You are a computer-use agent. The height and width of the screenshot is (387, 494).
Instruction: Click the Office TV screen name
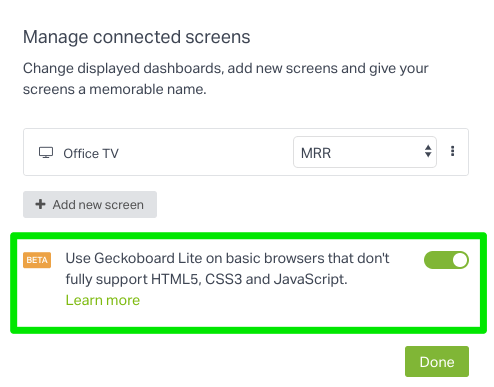[91, 154]
